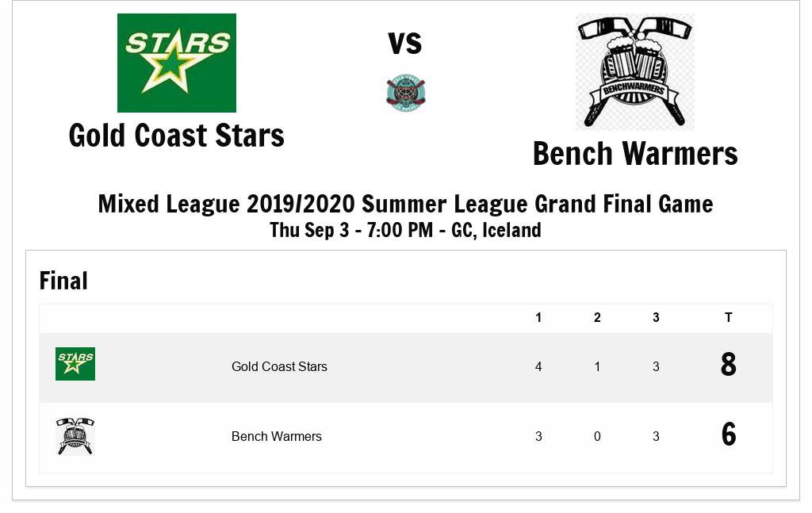The image size is (812, 513).
Task: Click the Grand Final Game title
Action: (x=405, y=204)
